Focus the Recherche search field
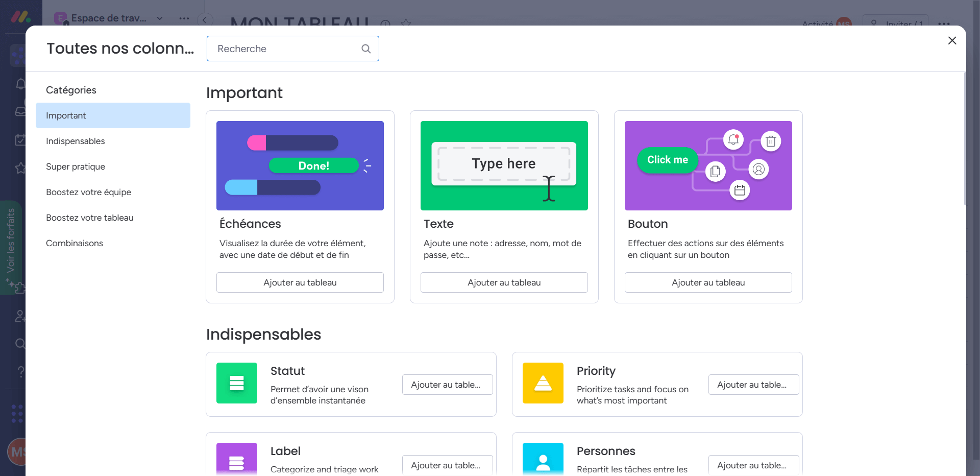The image size is (980, 476). click(x=286, y=49)
